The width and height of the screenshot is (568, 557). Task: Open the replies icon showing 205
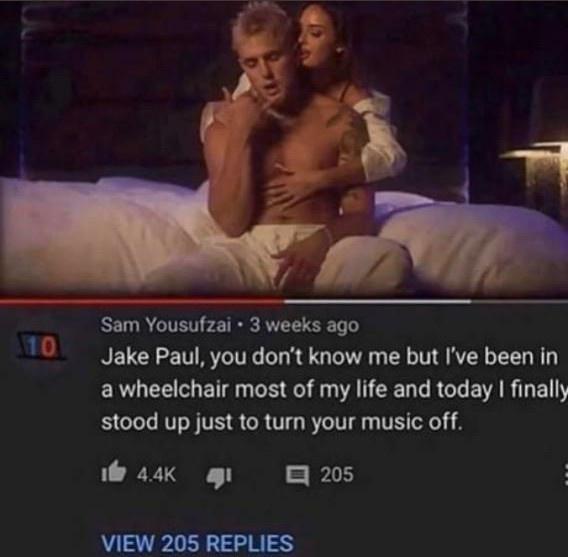298,474
